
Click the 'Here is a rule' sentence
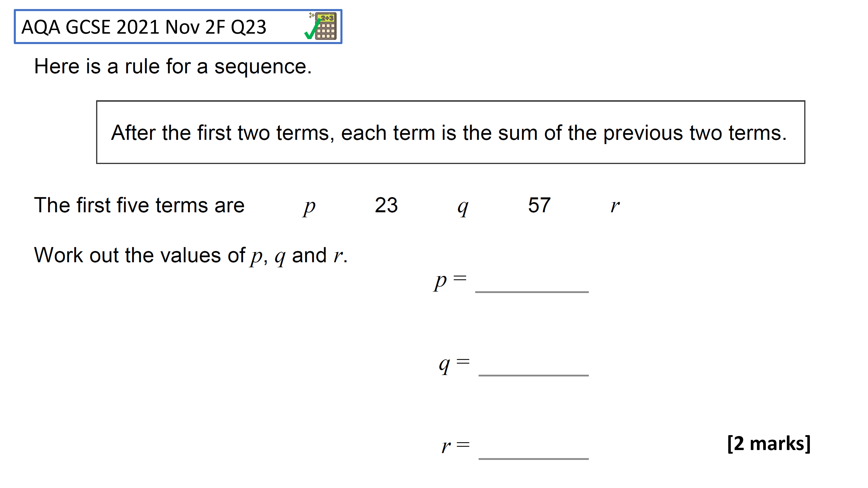click(x=173, y=66)
